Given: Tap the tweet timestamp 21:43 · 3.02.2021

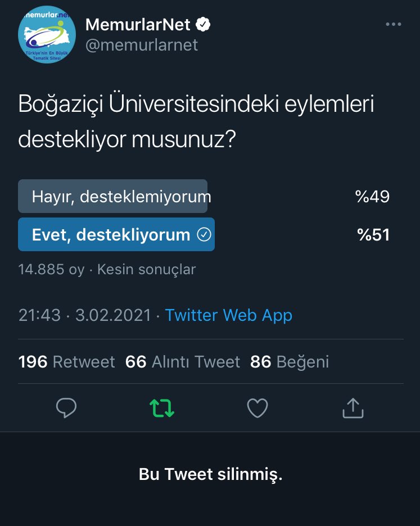Looking at the screenshot, I should point(85,315).
